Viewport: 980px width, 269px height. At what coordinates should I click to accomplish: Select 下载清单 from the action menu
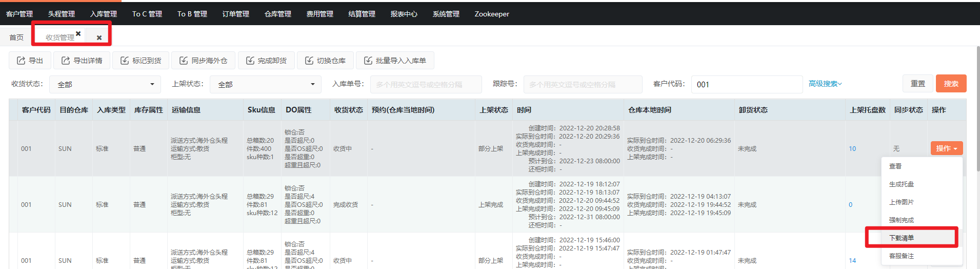pyautogui.click(x=922, y=238)
